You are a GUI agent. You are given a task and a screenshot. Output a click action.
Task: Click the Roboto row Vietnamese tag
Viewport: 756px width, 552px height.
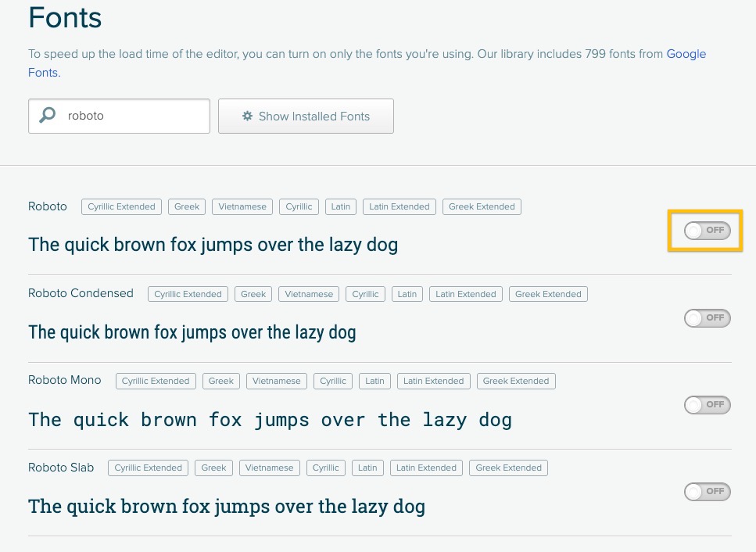[x=242, y=207]
